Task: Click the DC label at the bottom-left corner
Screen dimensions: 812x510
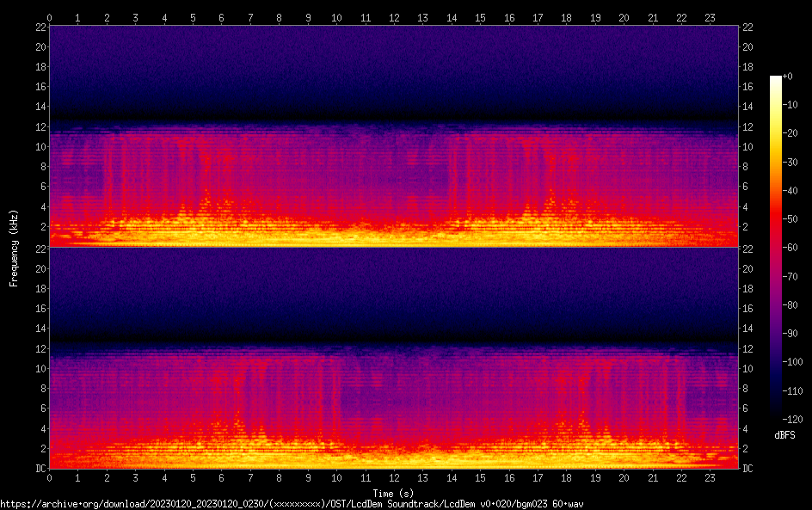Action: coord(40,469)
